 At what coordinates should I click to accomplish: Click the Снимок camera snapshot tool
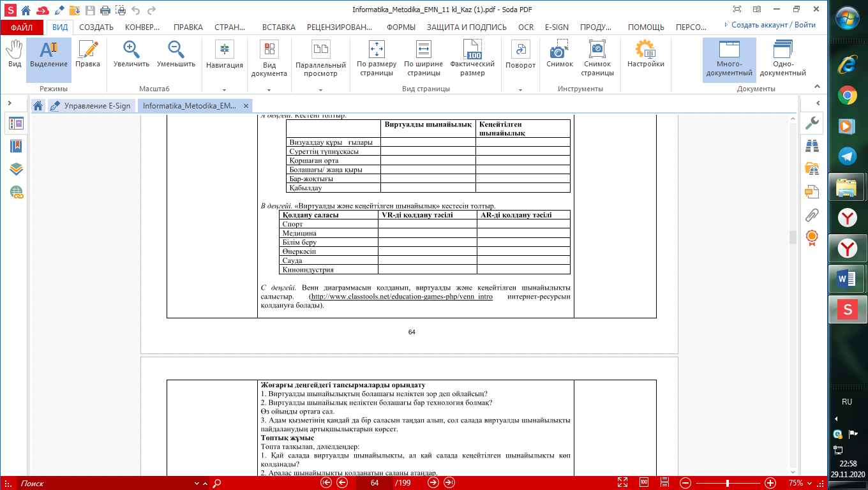tap(559, 55)
